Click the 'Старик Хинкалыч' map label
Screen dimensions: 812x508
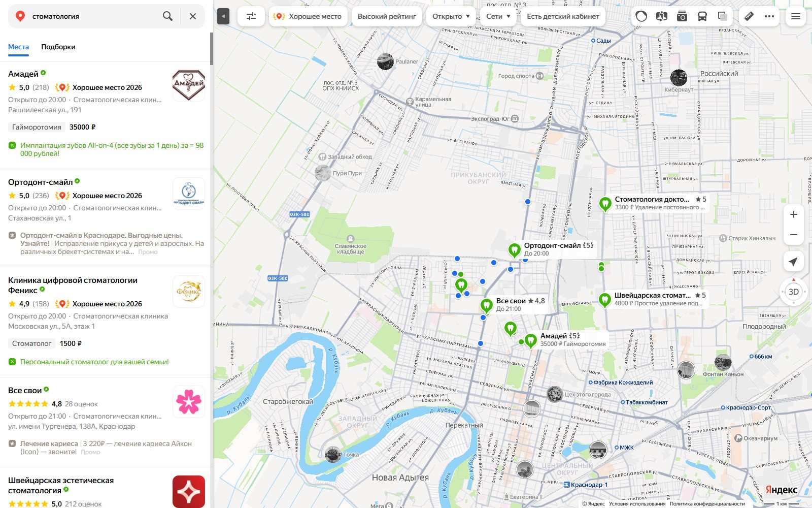(752, 238)
